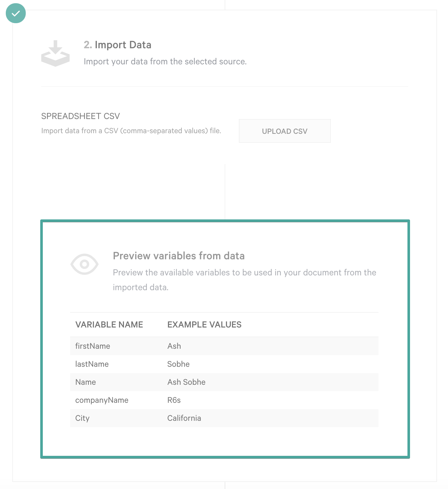Open the Spreadsheet CSV import option
The width and height of the screenshot is (448, 489).
click(80, 116)
